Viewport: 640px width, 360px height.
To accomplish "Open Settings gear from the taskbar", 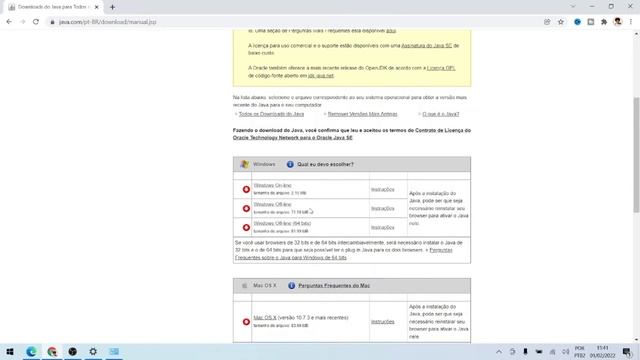I will [x=93, y=351].
